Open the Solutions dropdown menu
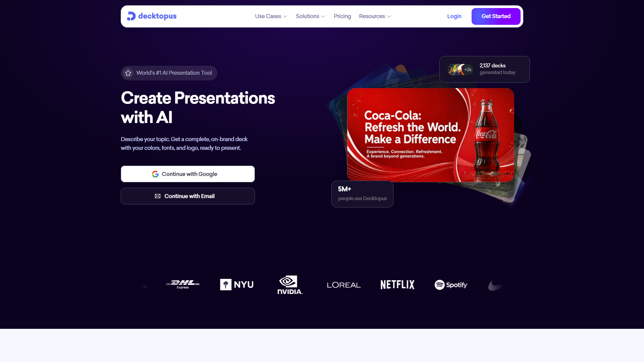Image resolution: width=644 pixels, height=362 pixels. coord(310,16)
